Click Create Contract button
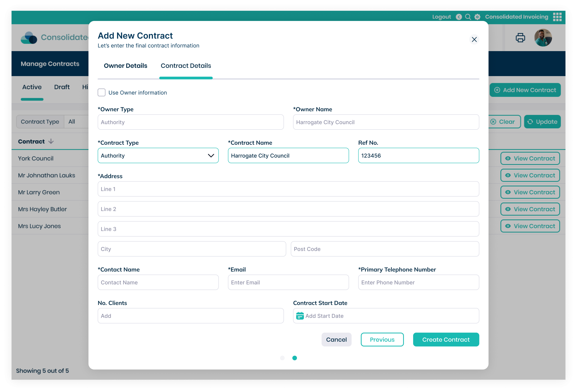Screen dimensions: 577x392 pos(446,340)
